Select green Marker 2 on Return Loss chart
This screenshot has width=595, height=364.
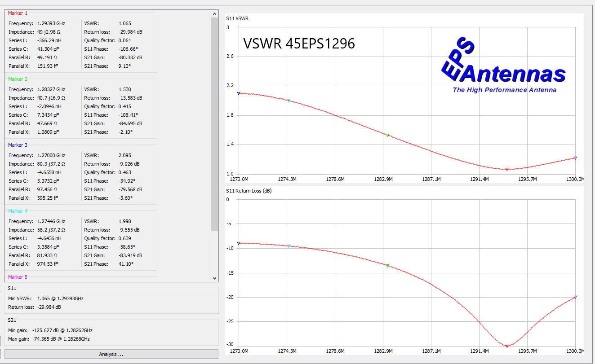point(387,266)
